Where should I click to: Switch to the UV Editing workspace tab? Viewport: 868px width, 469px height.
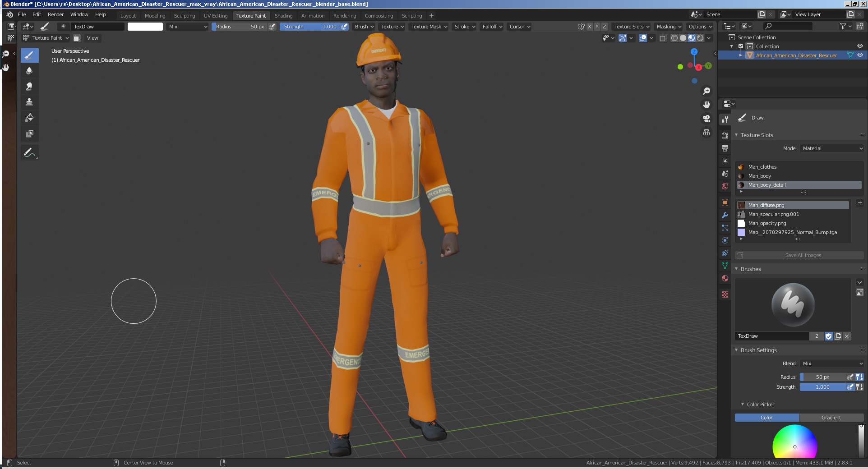tap(216, 15)
